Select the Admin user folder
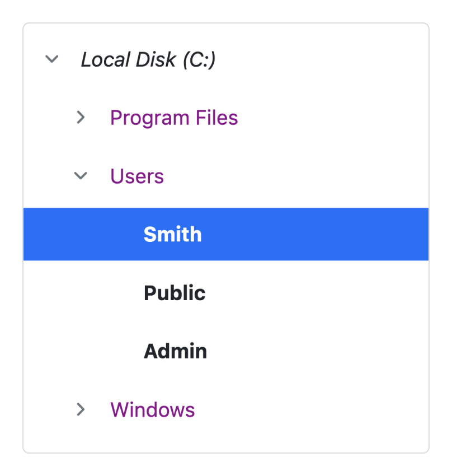 175,351
